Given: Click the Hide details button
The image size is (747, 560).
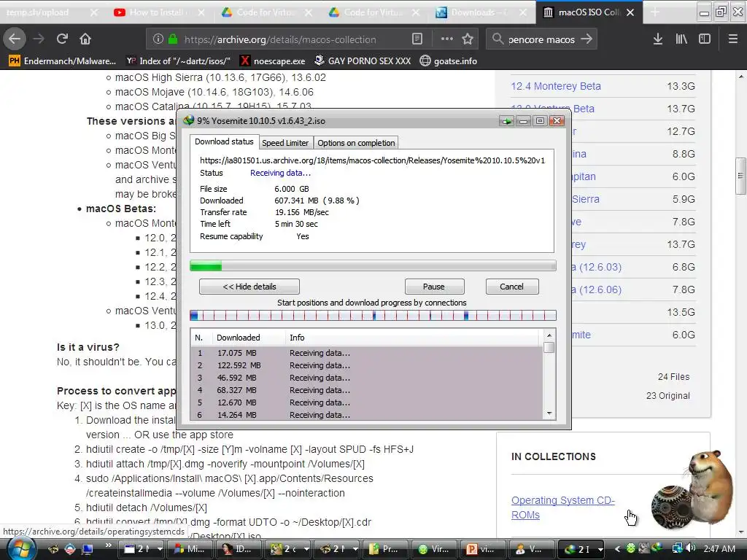Looking at the screenshot, I should (x=249, y=287).
